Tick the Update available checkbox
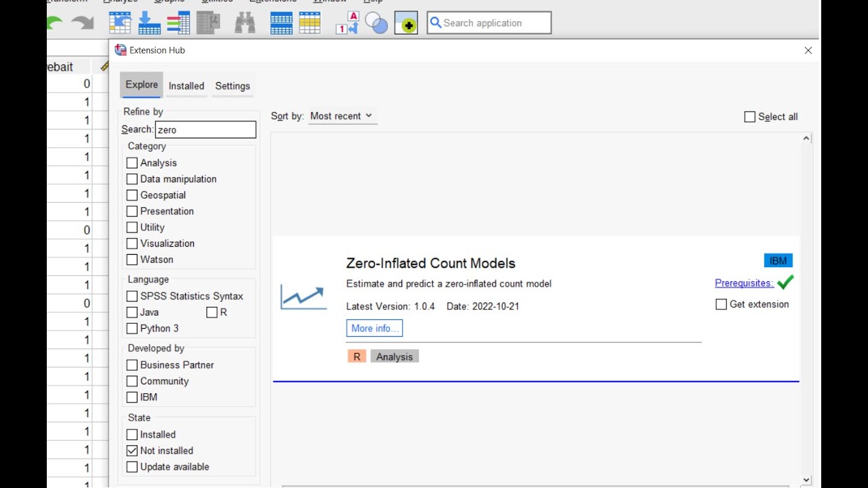 (132, 467)
